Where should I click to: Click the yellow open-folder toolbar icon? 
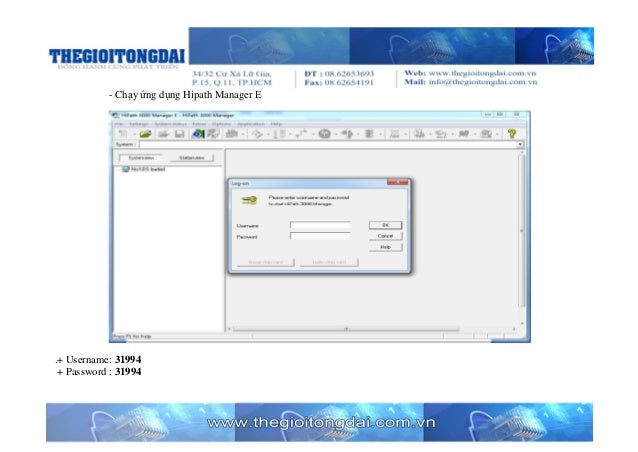point(145,133)
